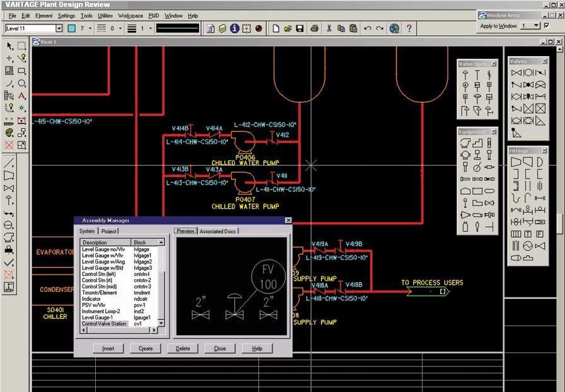The height and width of the screenshot is (392, 565).
Task: Open the line style dropdown
Action: pos(120,28)
